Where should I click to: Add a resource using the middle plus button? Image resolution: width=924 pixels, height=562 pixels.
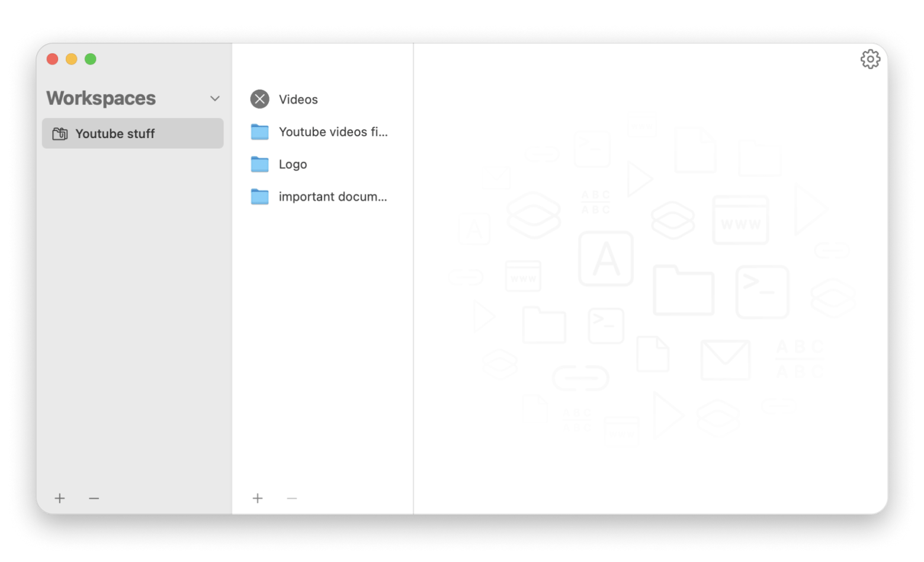coord(258,499)
